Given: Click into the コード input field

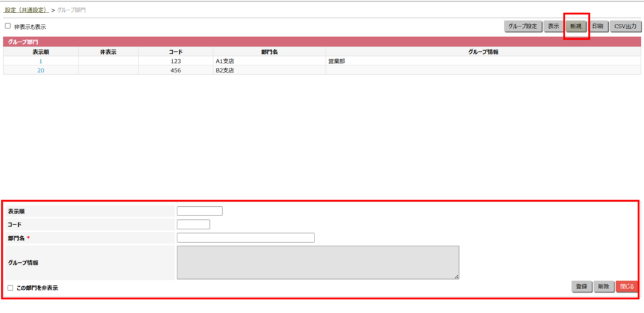Looking at the screenshot, I should pyautogui.click(x=193, y=224).
